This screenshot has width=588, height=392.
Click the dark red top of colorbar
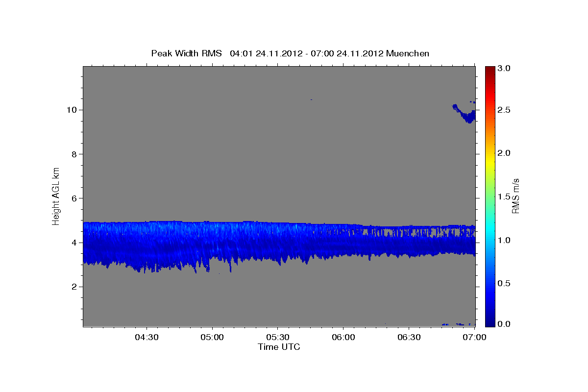point(490,70)
